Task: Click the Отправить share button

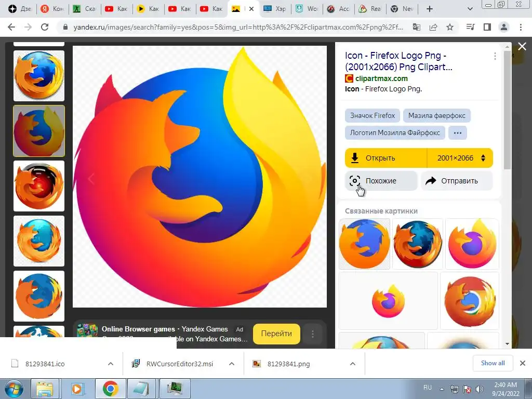Action: click(457, 181)
